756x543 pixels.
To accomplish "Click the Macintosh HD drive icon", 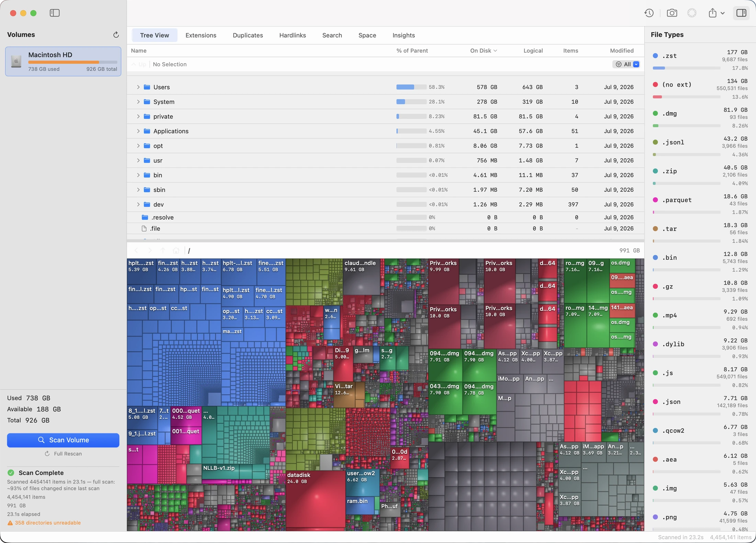I will pos(16,62).
